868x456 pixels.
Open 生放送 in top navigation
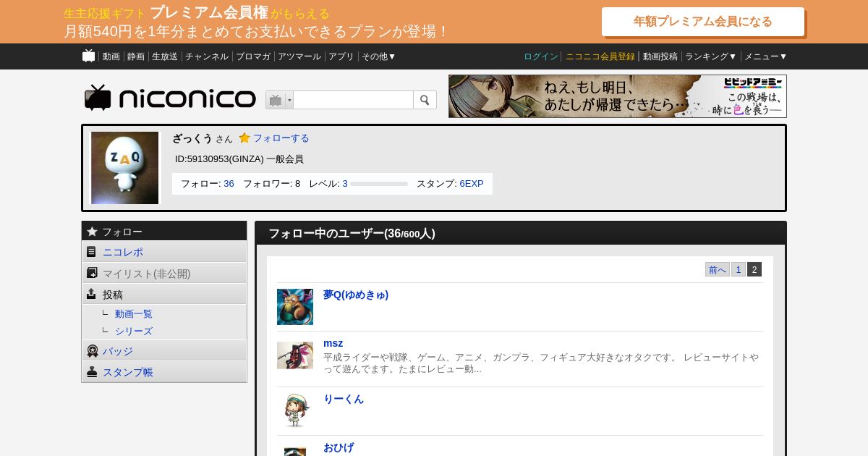pos(165,56)
